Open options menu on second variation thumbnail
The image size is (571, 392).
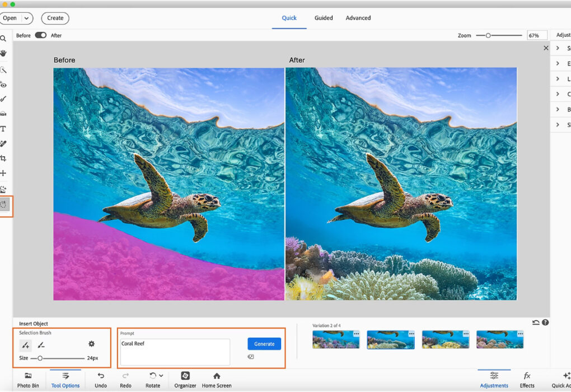click(411, 334)
